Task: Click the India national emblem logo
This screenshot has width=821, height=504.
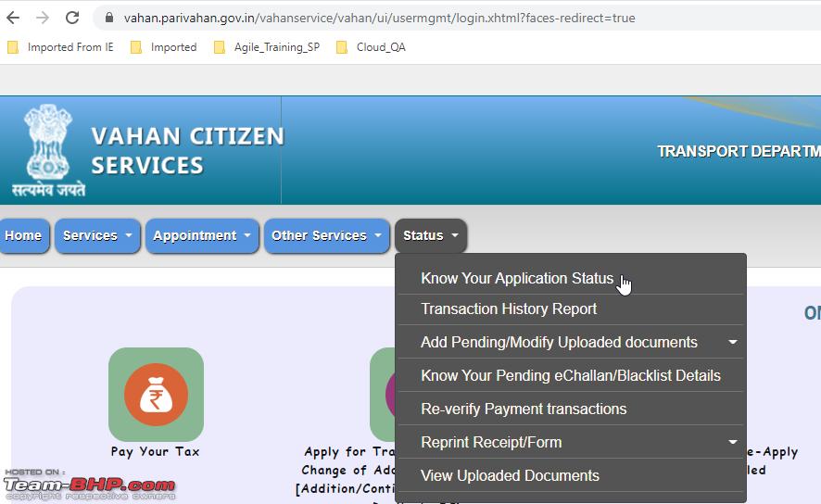Action: tap(48, 150)
